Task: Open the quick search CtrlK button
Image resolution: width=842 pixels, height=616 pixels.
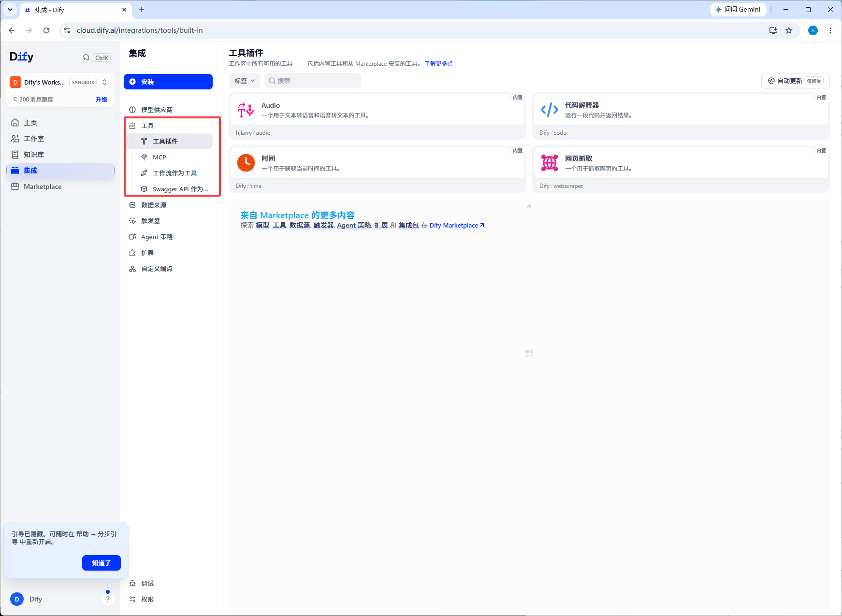Action: (97, 57)
